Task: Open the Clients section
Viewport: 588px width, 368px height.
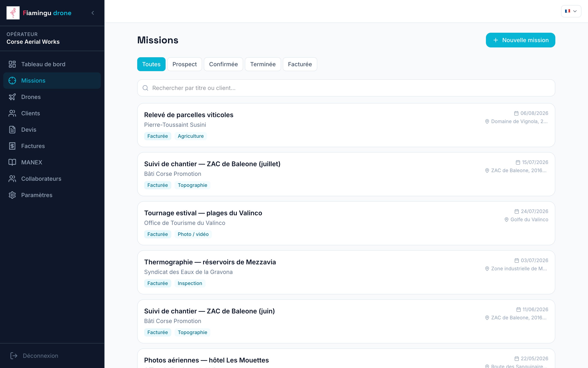Action: point(52,113)
